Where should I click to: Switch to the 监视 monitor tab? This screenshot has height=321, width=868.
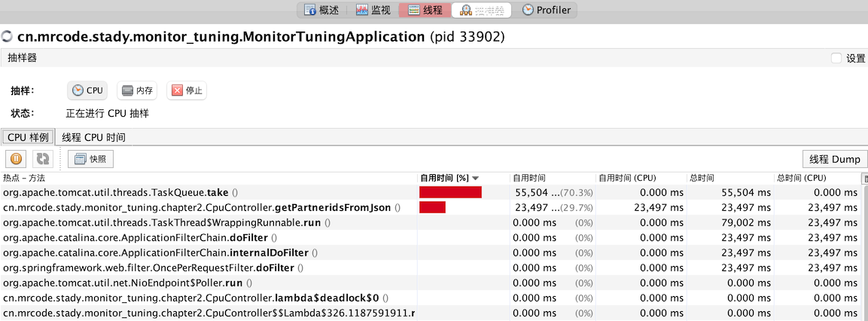point(373,10)
